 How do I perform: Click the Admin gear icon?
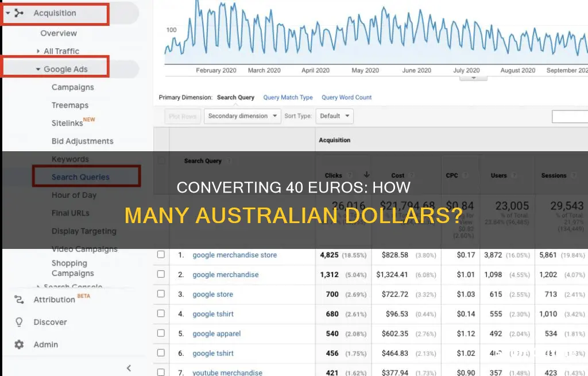19,344
